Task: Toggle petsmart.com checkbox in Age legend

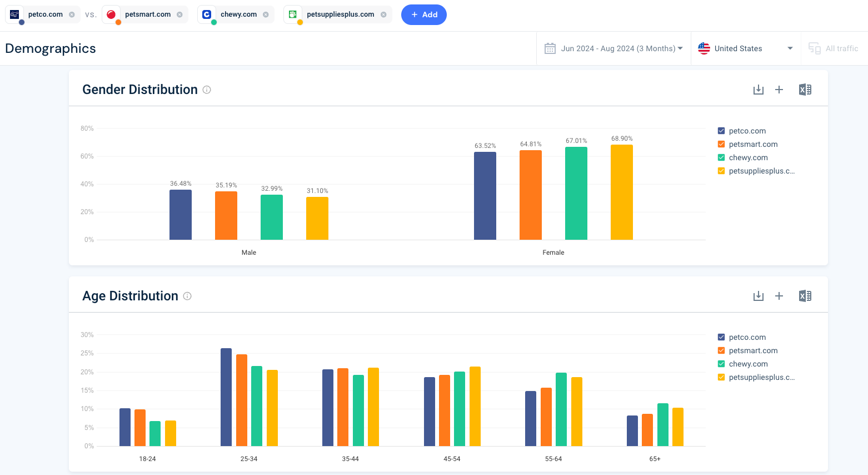Action: tap(721, 350)
